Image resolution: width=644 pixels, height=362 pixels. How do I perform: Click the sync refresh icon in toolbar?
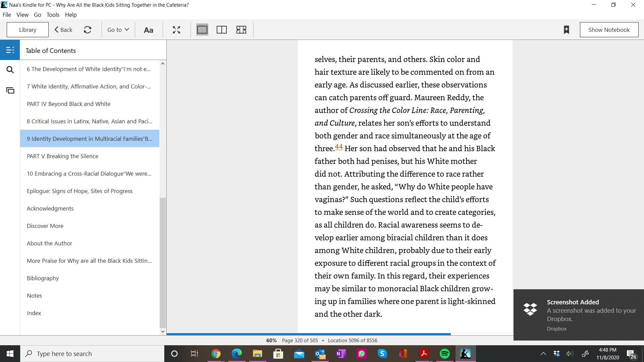point(88,30)
